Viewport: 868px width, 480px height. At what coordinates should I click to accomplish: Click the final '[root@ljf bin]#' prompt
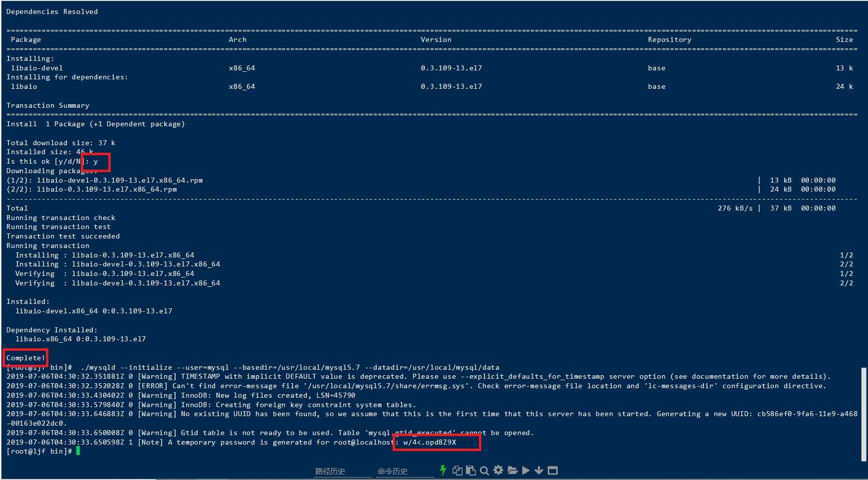tap(39, 451)
